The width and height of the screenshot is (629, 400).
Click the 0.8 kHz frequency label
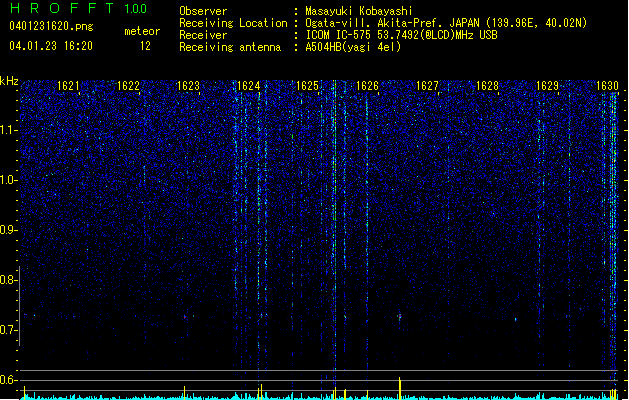click(8, 280)
